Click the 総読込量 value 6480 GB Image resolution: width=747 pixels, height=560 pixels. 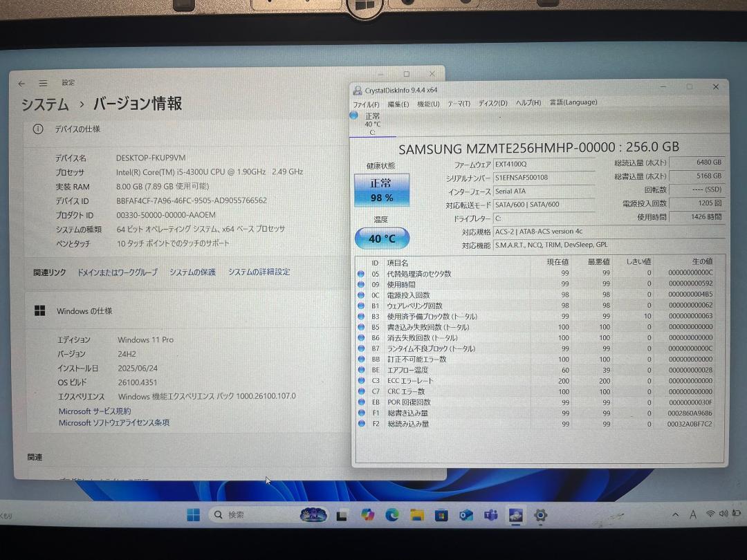point(697,162)
